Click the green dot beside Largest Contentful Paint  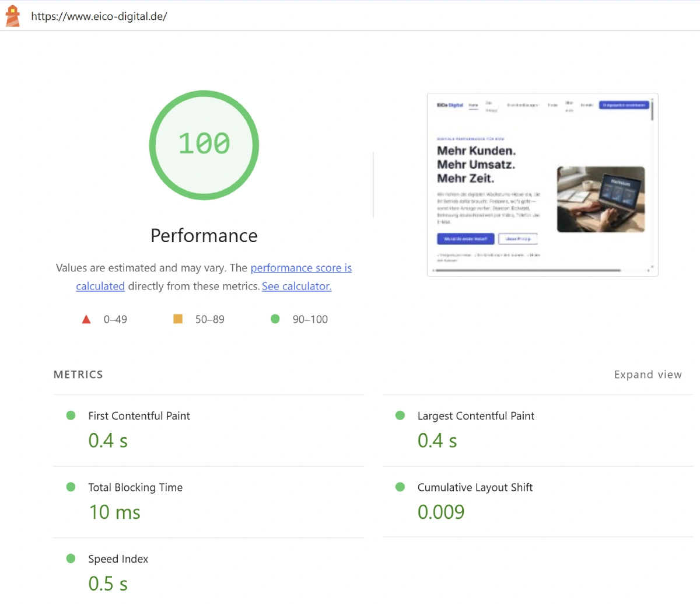click(x=400, y=416)
